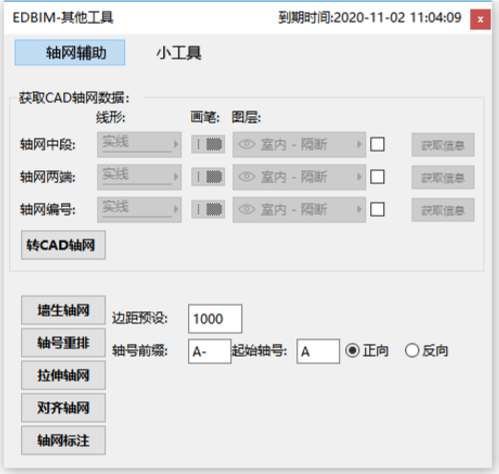This screenshot has height=474, width=499.
Task: Open the 线形 dropdown for 轴网编号
Action: (139, 210)
